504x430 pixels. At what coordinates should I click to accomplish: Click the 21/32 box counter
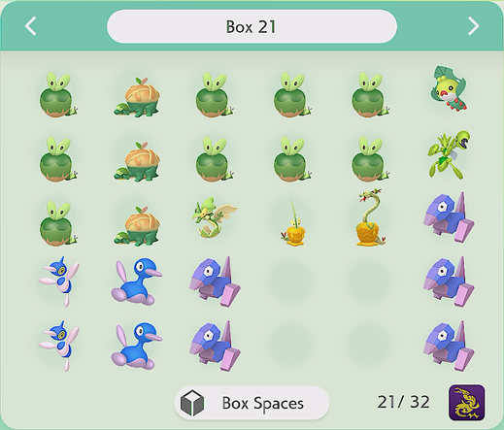point(403,402)
